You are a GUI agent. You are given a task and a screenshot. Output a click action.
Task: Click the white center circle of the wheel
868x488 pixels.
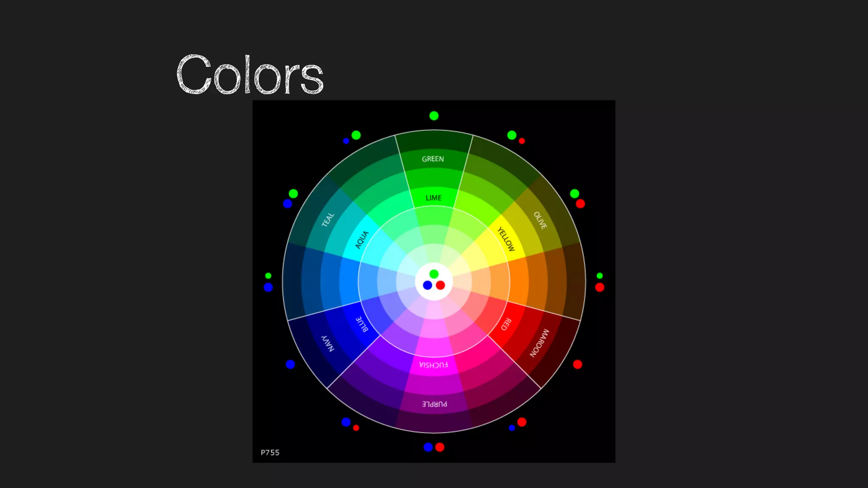coord(434,282)
